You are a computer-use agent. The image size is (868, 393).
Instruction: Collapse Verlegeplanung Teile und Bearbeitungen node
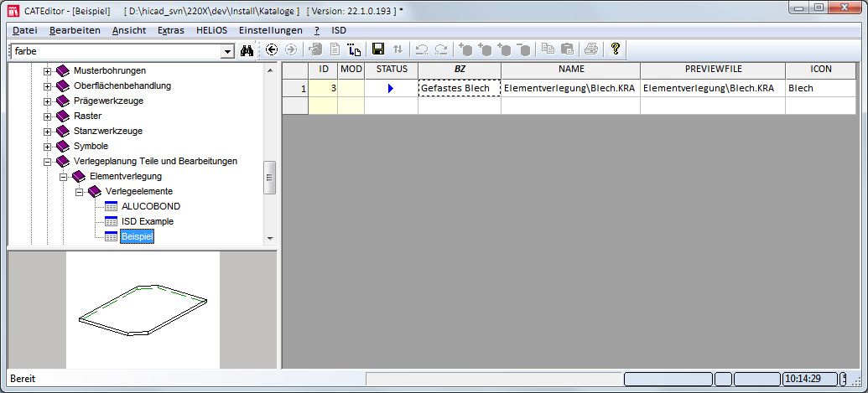[x=48, y=162]
